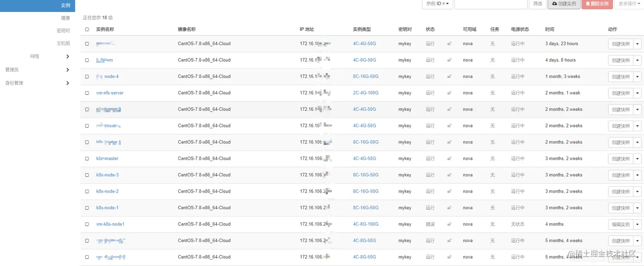Click the lock icon in k8s-node-2 row

tap(449, 191)
